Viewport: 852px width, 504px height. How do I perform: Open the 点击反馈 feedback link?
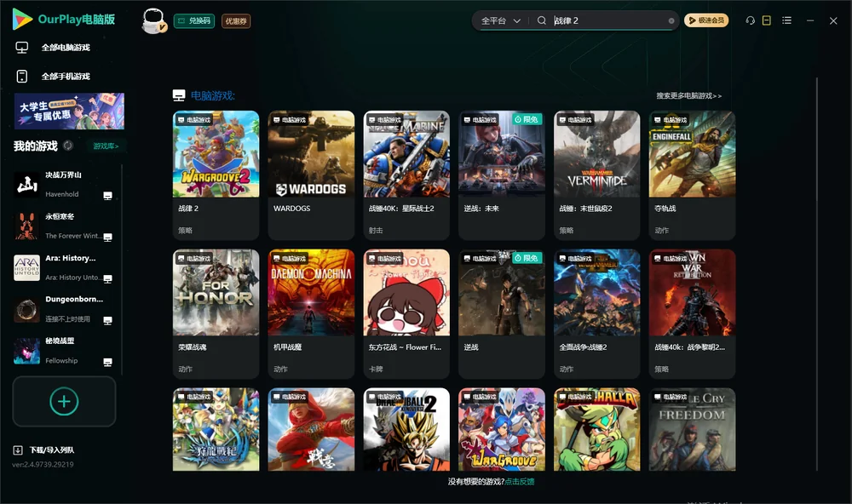520,481
